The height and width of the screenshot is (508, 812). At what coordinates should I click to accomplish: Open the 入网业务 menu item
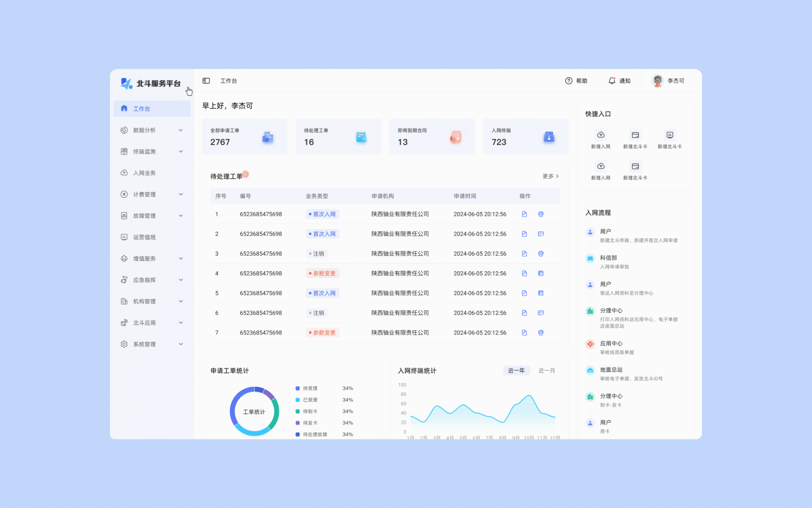point(144,173)
